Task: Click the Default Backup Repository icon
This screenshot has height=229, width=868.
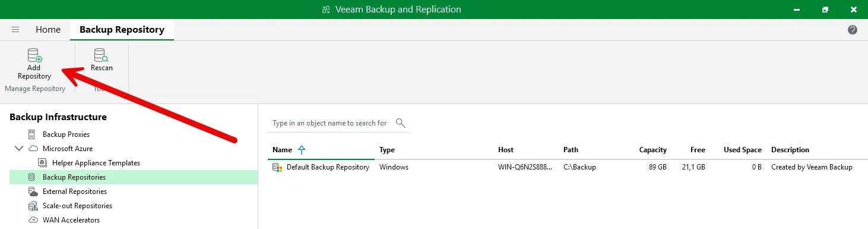Action: click(x=277, y=167)
